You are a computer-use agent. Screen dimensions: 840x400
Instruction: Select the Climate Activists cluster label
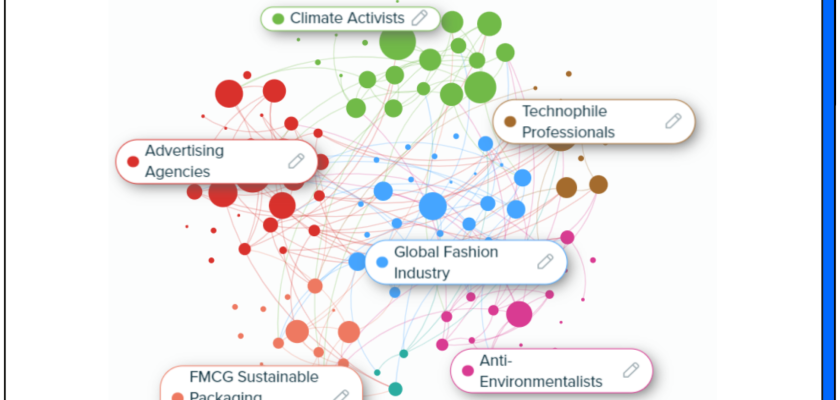click(345, 18)
